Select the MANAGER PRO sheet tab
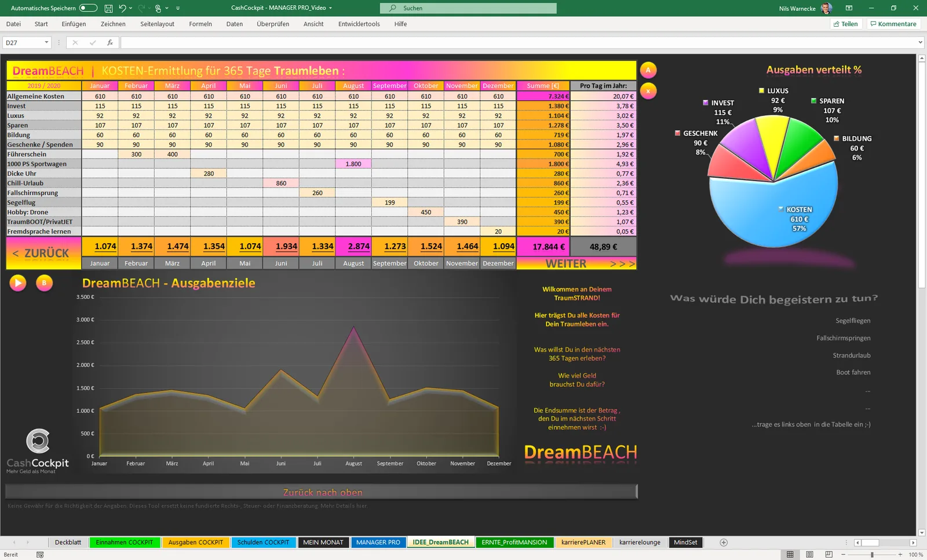The height and width of the screenshot is (560, 927). pyautogui.click(x=378, y=543)
